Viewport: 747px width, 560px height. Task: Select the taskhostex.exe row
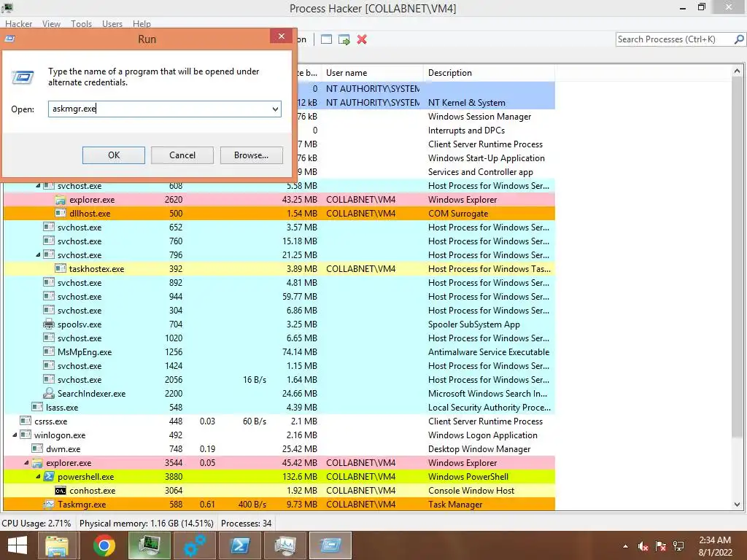pyautogui.click(x=279, y=269)
